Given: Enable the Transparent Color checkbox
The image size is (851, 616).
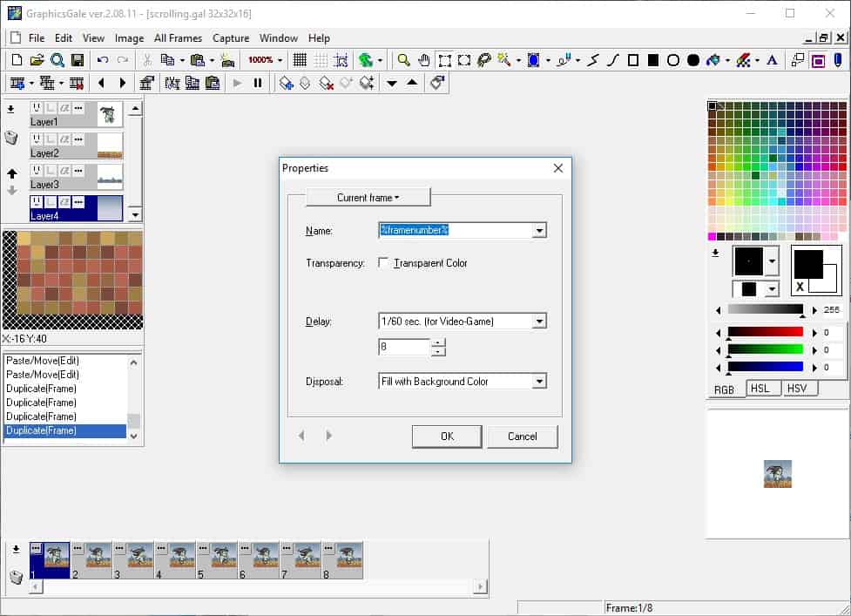Looking at the screenshot, I should click(x=383, y=262).
